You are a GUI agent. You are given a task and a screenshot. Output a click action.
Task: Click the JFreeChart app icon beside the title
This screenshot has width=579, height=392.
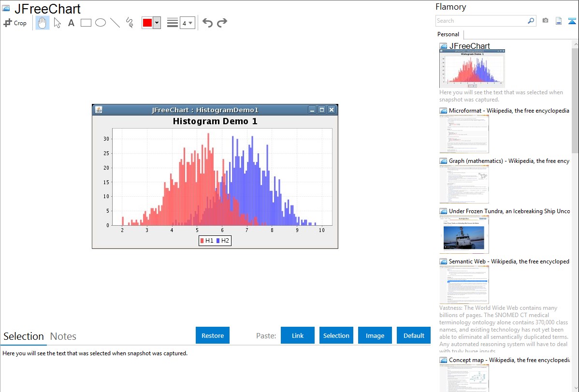click(x=6, y=8)
